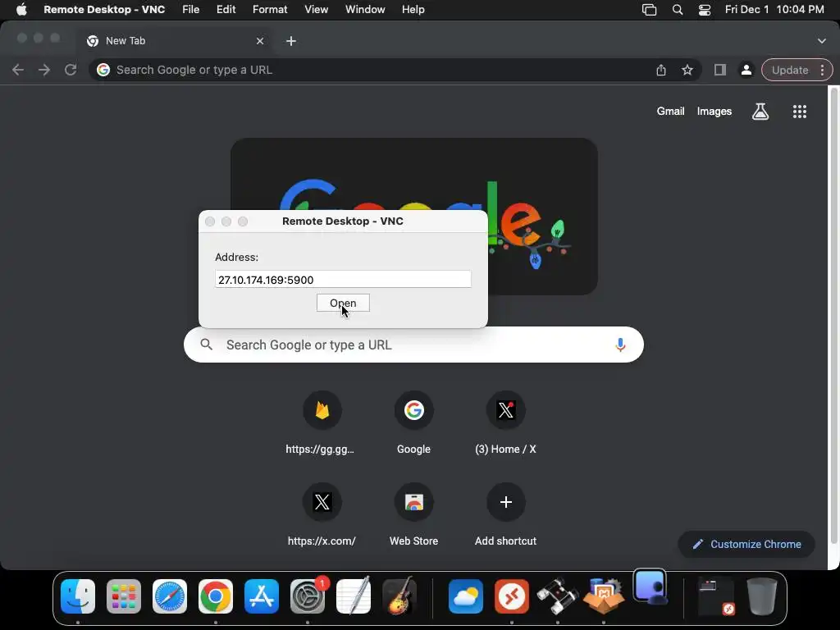Open the orange package app in Dock
The height and width of the screenshot is (630, 840).
click(x=604, y=596)
